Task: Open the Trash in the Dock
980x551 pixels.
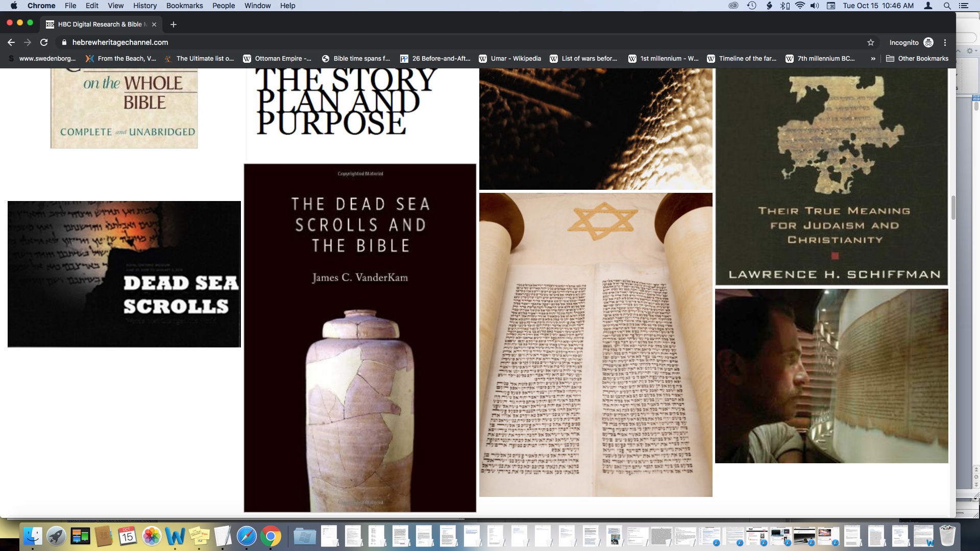Action: click(947, 536)
